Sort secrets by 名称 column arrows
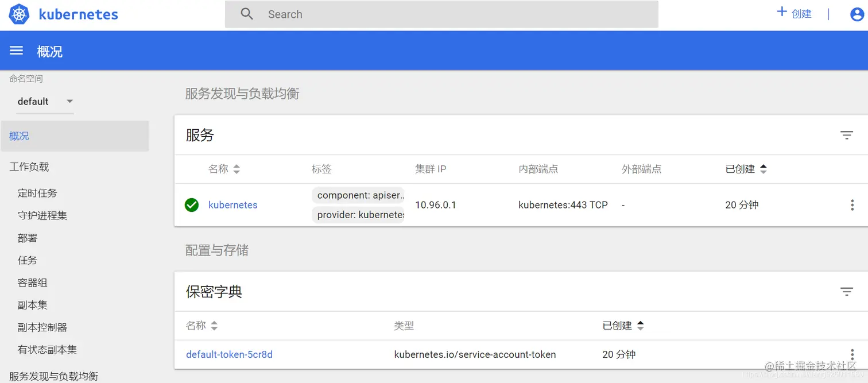 [214, 326]
